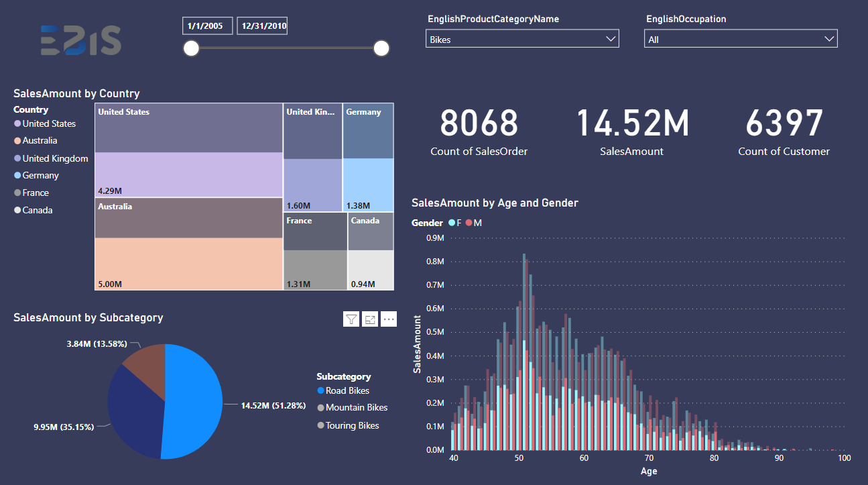The image size is (868, 485).
Task: Click the Age axis title
Action: (x=649, y=472)
